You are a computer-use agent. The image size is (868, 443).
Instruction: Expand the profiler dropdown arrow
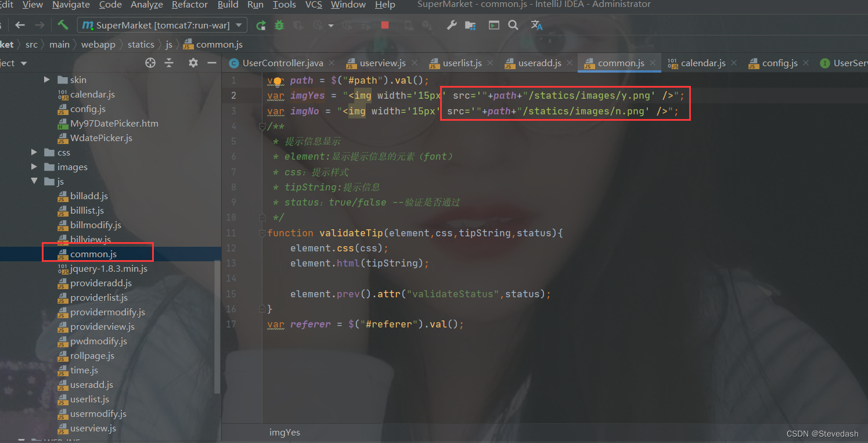click(331, 26)
